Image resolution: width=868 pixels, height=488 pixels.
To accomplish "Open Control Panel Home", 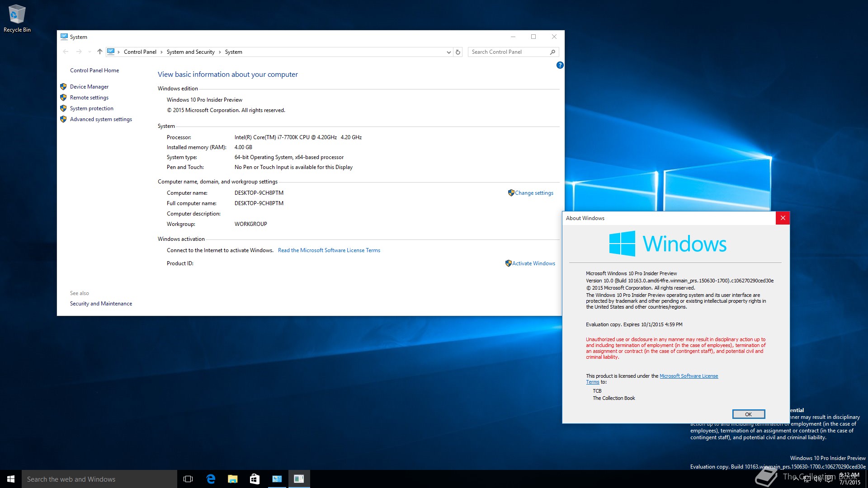I will 94,70.
